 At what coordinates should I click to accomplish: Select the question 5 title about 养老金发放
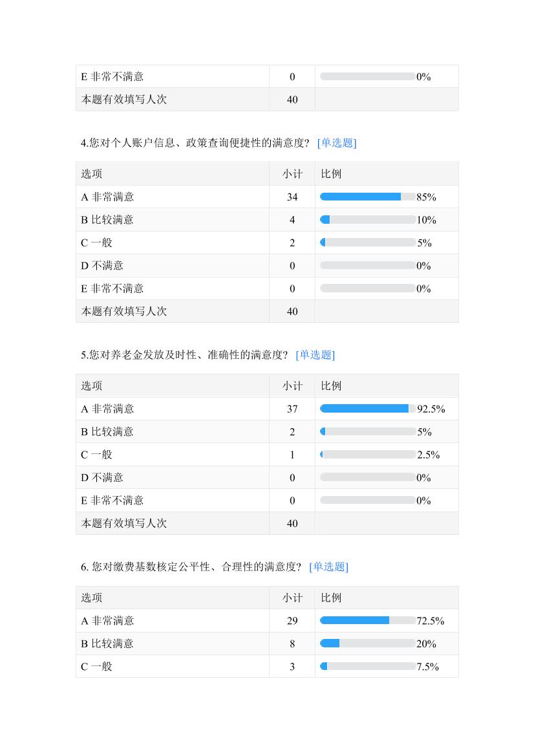(x=184, y=355)
